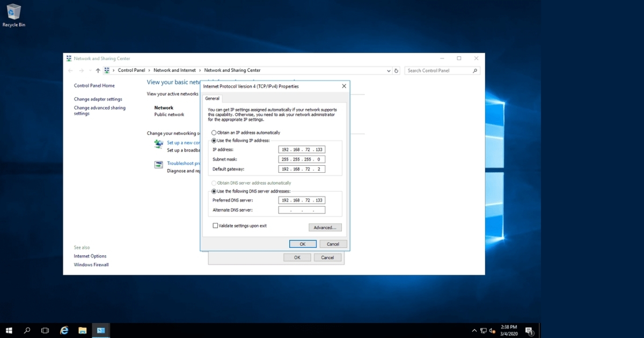Open File Explorer from the taskbar
Image resolution: width=644 pixels, height=338 pixels.
82,330
